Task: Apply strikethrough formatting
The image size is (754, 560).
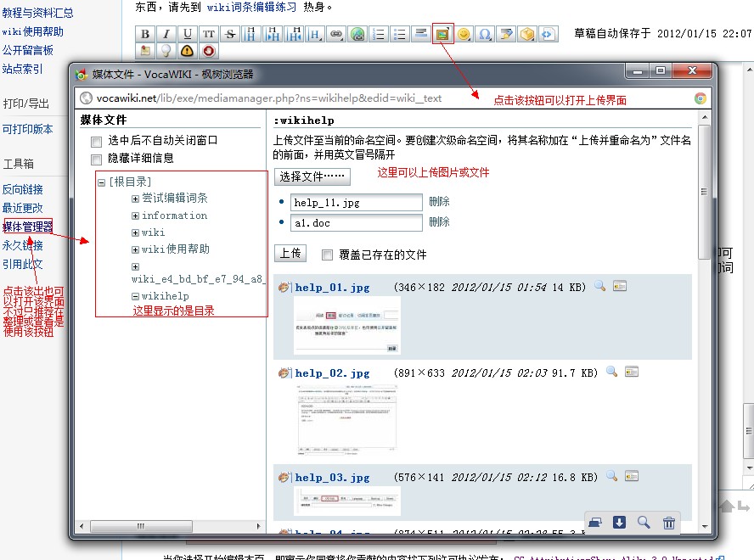Action: point(230,34)
